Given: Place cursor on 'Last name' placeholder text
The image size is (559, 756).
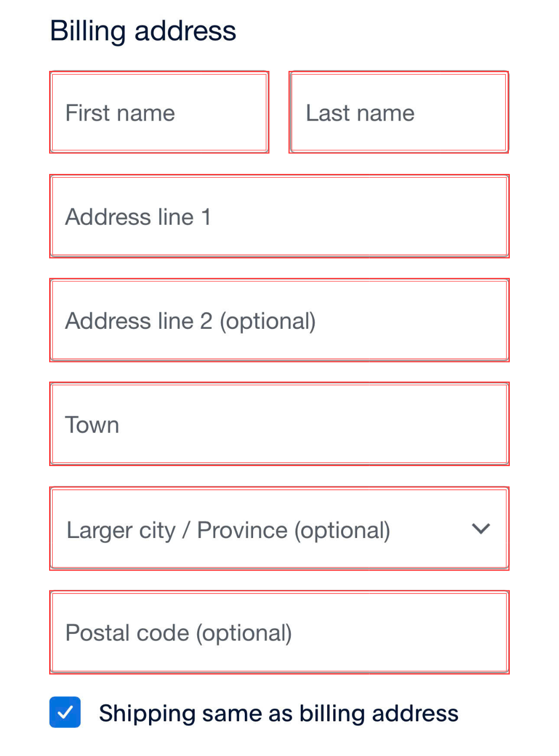Looking at the screenshot, I should (x=360, y=113).
